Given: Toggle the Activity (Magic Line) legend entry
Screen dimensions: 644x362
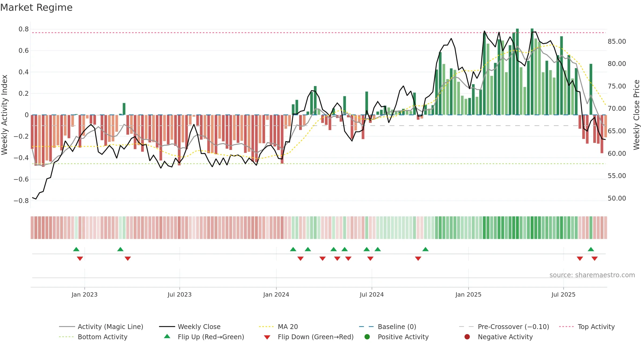Looking at the screenshot, I should pyautogui.click(x=101, y=327).
